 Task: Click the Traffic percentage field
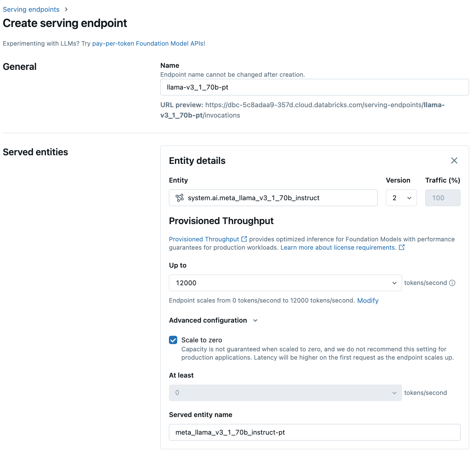click(x=442, y=198)
